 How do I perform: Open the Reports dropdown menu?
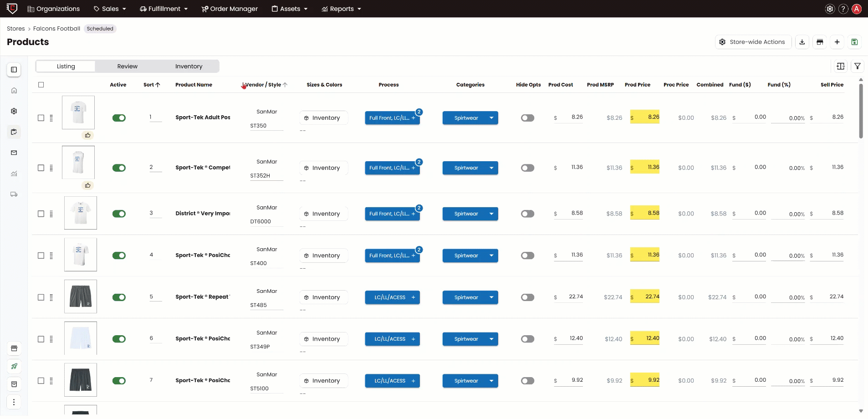(x=341, y=9)
